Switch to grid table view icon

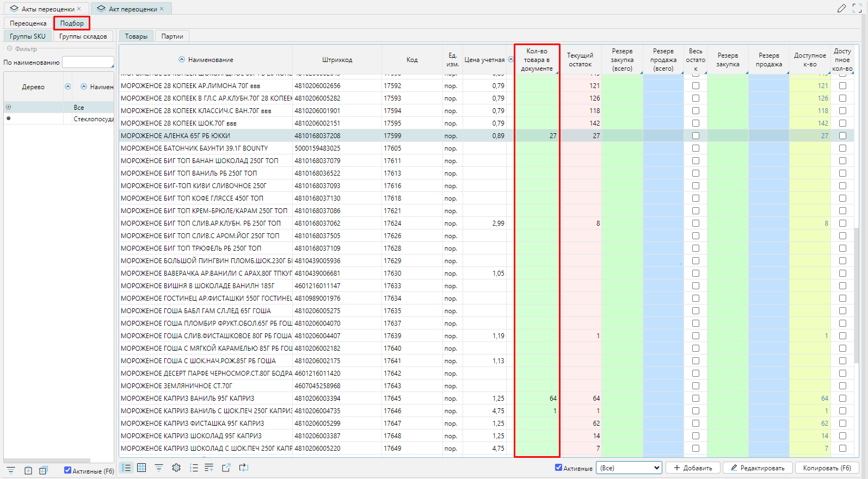pyautogui.click(x=141, y=468)
